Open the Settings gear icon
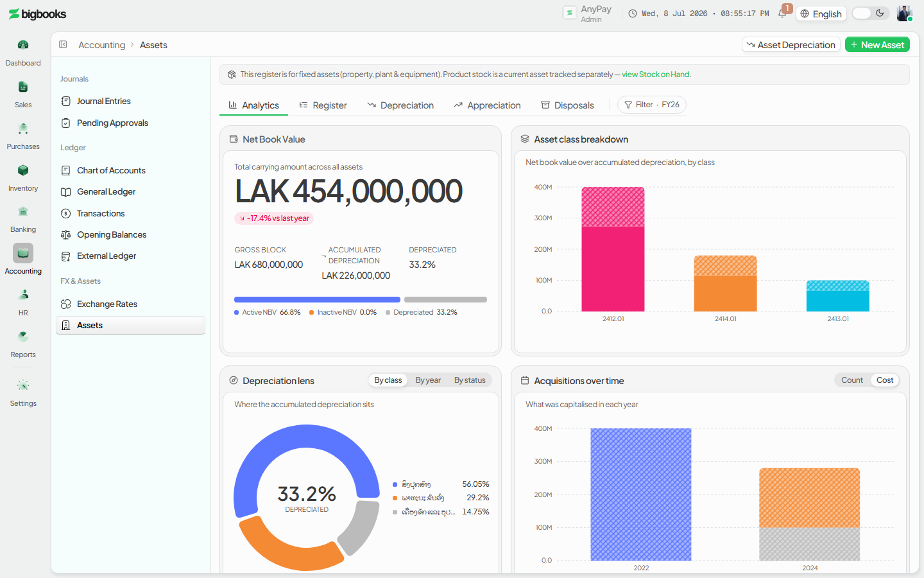The image size is (924, 578). (x=23, y=385)
